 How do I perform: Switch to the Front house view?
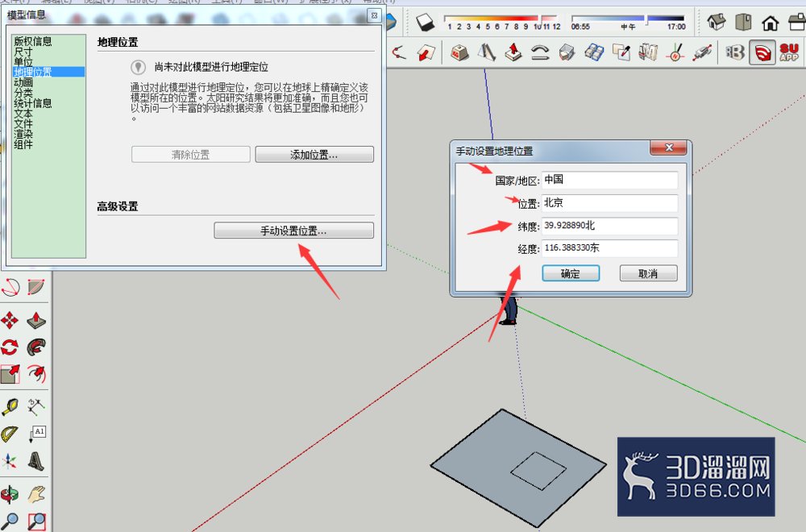(770, 23)
